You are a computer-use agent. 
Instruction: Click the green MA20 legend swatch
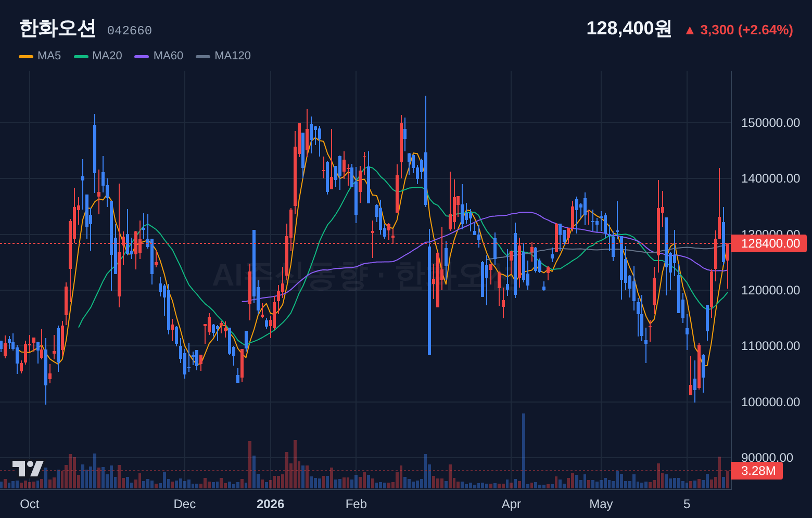click(x=81, y=56)
